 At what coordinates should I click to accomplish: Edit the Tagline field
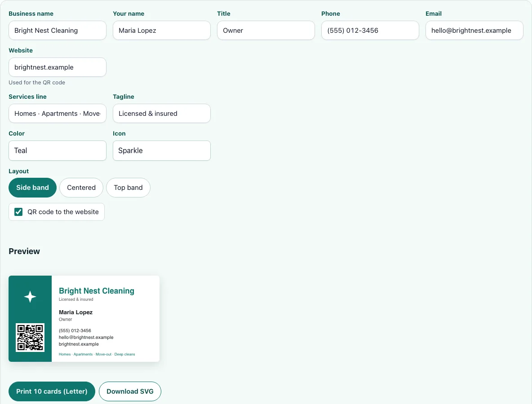point(161,114)
